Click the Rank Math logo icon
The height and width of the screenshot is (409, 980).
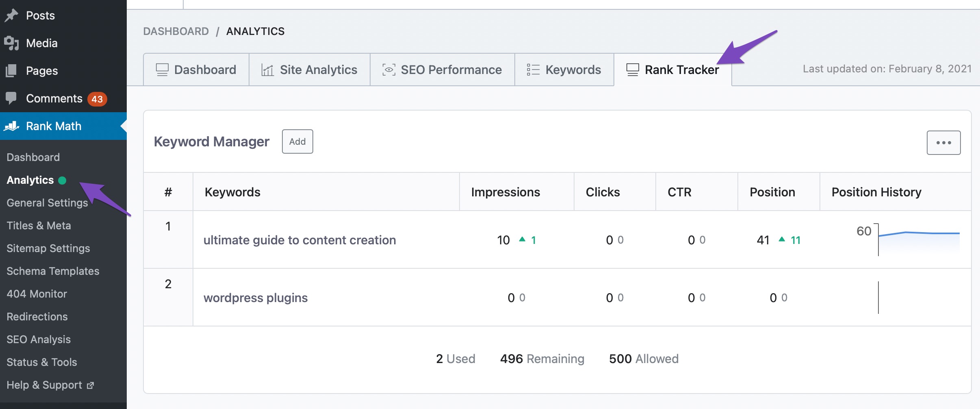click(11, 126)
